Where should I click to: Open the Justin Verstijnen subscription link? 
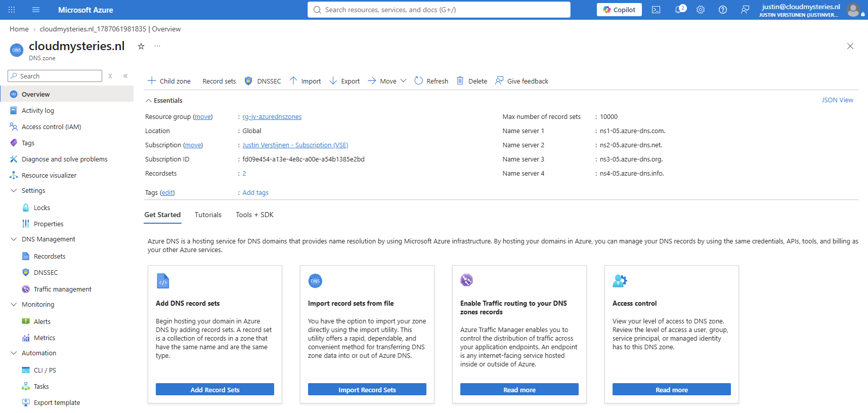(x=295, y=145)
